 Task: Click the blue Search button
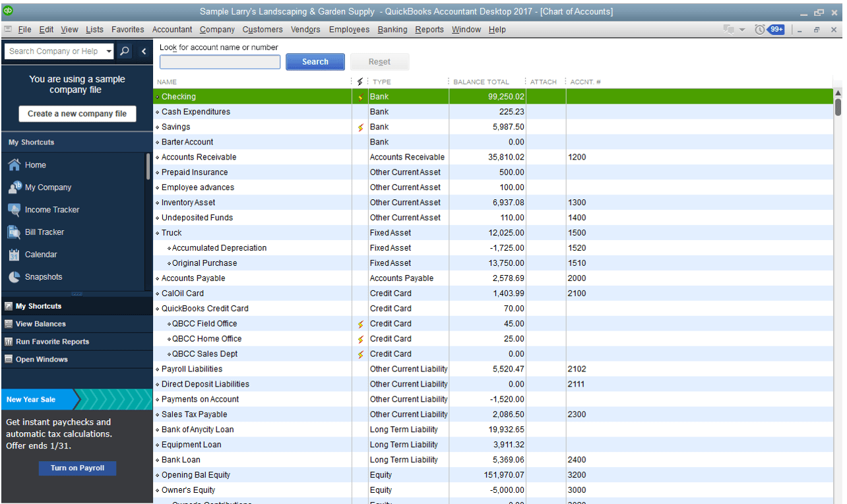(315, 62)
